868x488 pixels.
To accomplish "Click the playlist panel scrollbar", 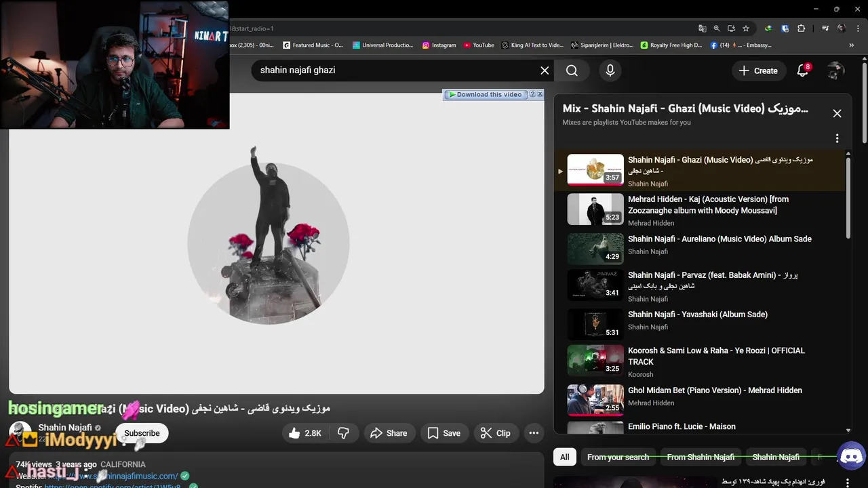I will (x=848, y=197).
